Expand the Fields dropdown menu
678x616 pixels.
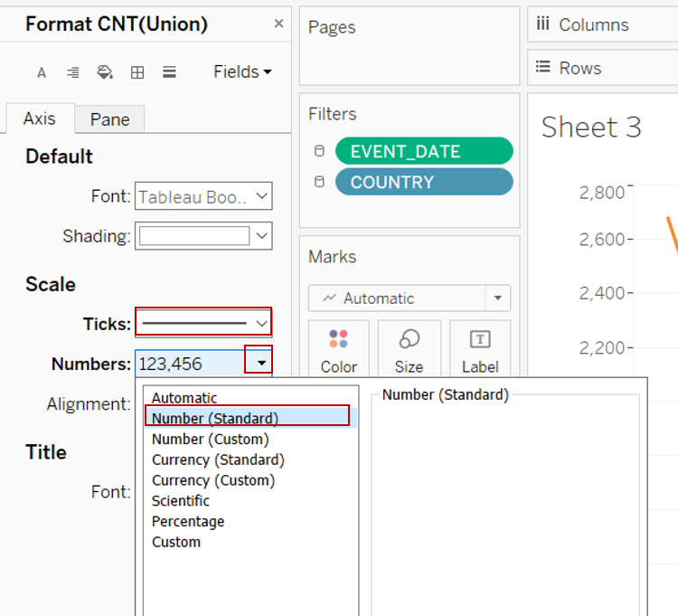pyautogui.click(x=242, y=72)
